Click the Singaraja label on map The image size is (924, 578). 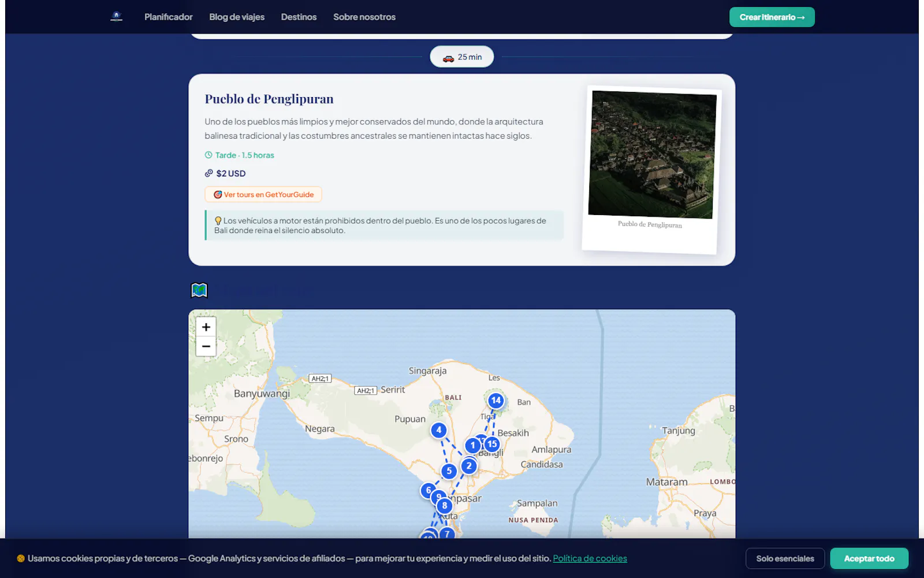[427, 370]
